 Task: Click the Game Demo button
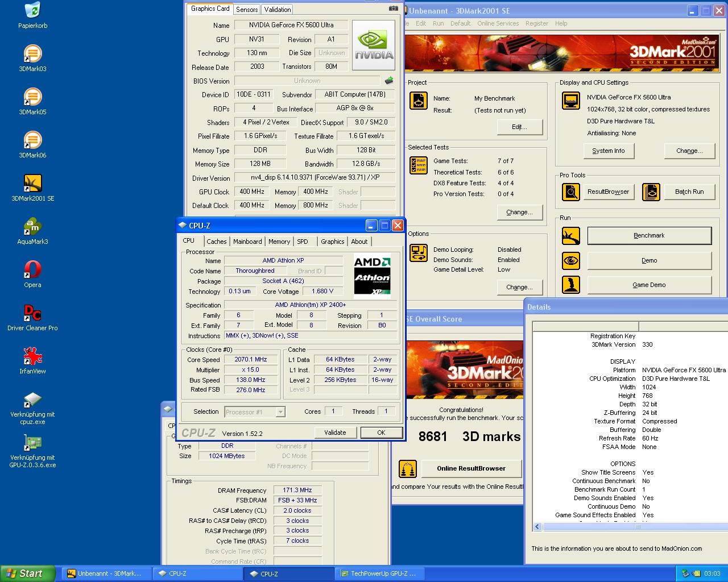(x=649, y=285)
